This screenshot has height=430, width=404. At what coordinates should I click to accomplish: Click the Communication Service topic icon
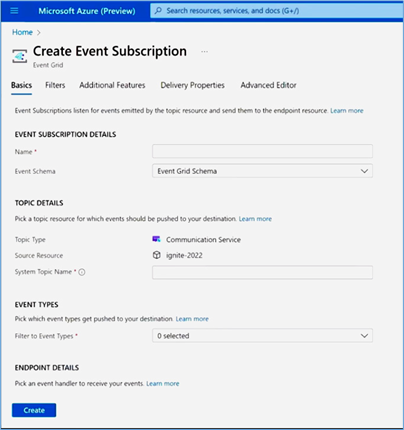156,239
